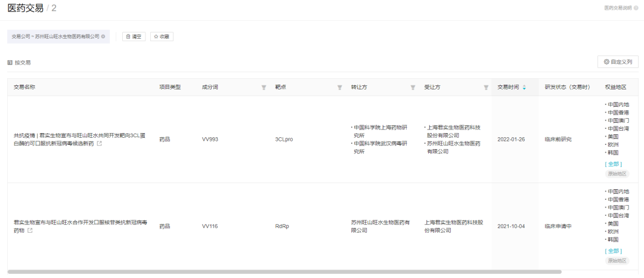Click 原始地区 tag in the VV116 row

tap(617, 261)
